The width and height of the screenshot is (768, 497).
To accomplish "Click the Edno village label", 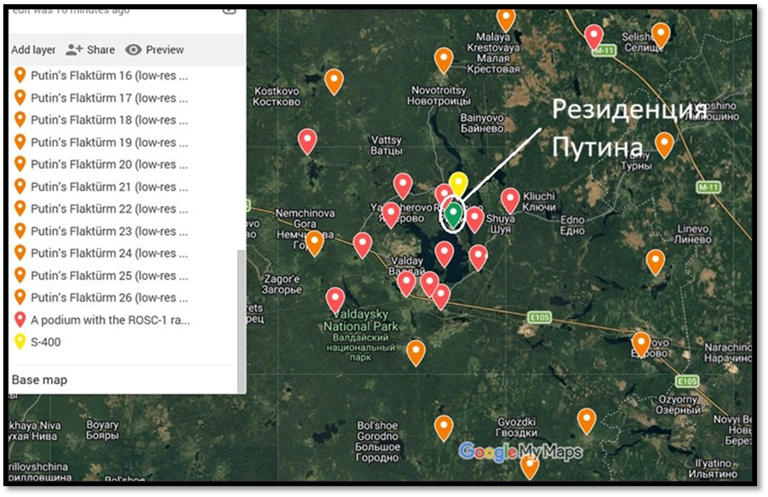I will pyautogui.click(x=572, y=225).
